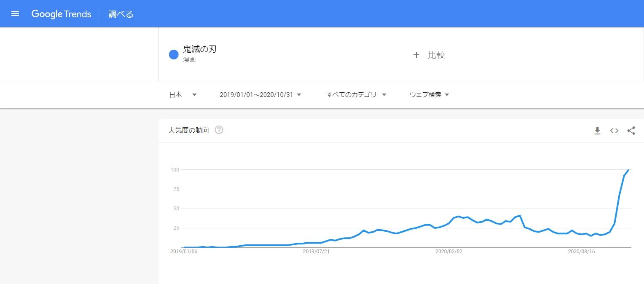
Task: Open the embed code icon
Action: [614, 131]
